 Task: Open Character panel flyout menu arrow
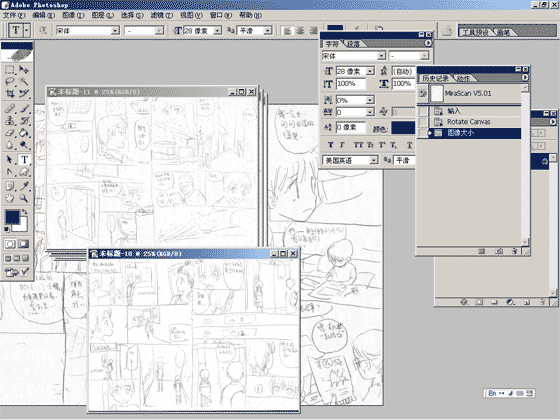(x=428, y=43)
